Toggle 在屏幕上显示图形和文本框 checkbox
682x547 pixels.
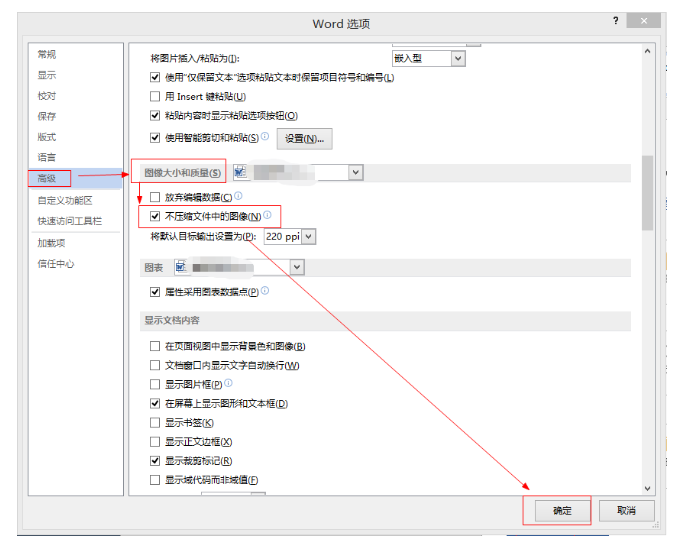pyautogui.click(x=155, y=404)
